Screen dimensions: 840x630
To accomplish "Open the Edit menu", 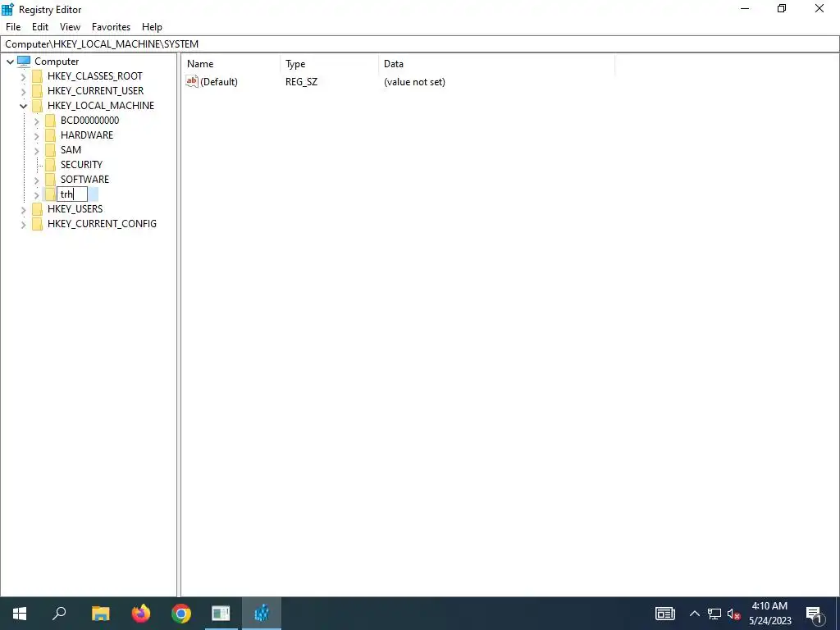I will 40,27.
